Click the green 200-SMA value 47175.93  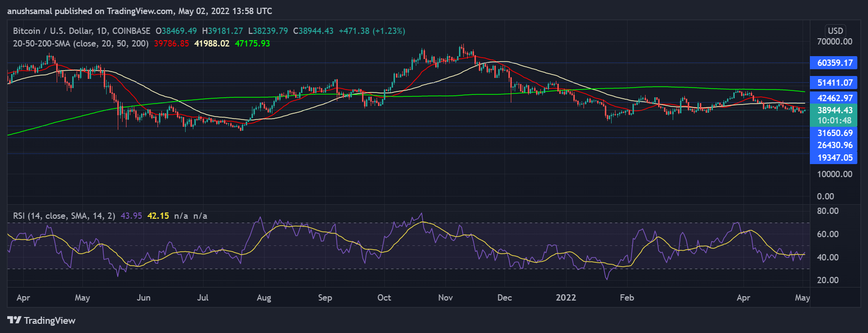pos(252,44)
